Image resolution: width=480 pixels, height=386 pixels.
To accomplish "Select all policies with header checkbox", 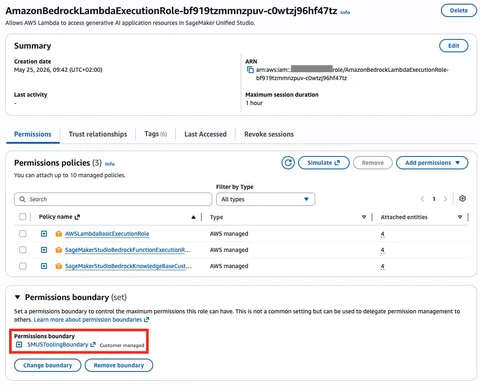I will tap(23, 217).
